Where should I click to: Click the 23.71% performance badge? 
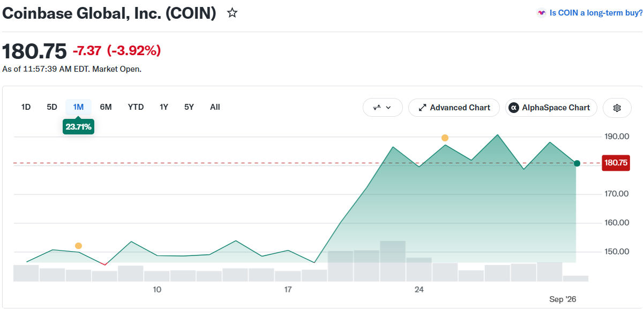pyautogui.click(x=78, y=127)
